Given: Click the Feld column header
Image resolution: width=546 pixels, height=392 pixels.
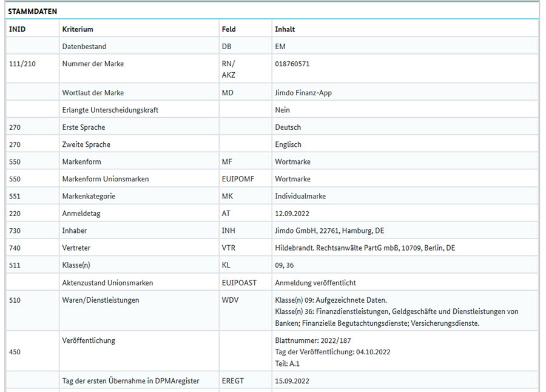Looking at the screenshot, I should (x=229, y=29).
